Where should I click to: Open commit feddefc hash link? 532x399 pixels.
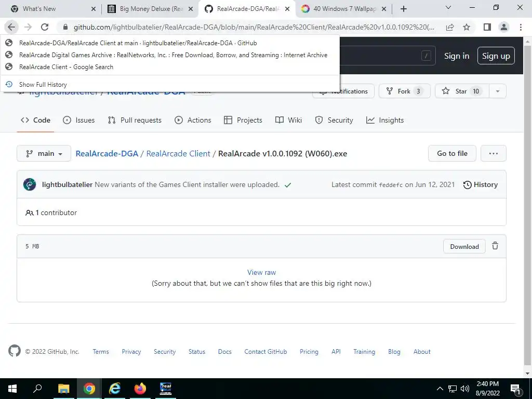(x=391, y=185)
